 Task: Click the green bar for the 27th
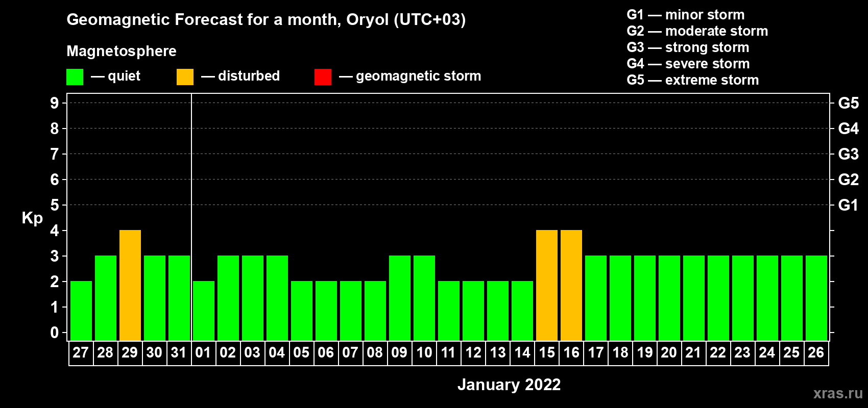click(81, 311)
